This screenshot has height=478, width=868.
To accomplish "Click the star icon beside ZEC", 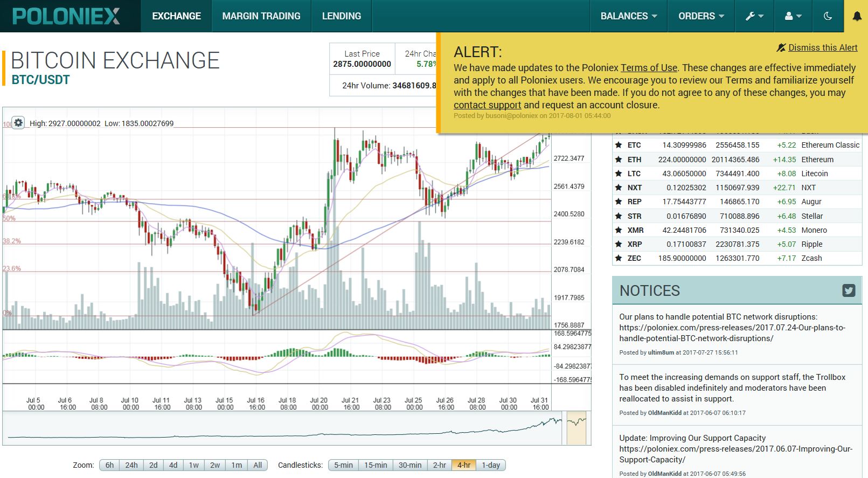I will [x=619, y=258].
